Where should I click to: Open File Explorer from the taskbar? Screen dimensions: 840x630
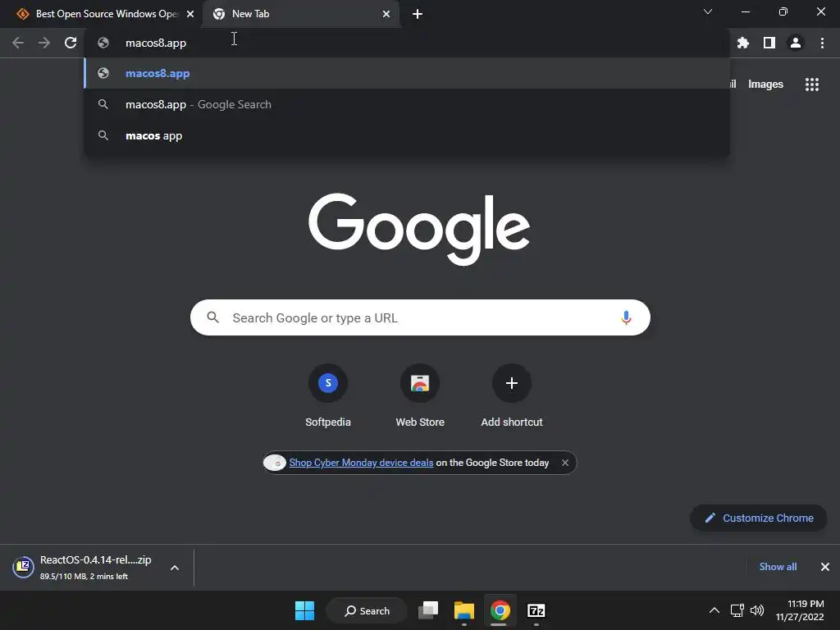(464, 610)
